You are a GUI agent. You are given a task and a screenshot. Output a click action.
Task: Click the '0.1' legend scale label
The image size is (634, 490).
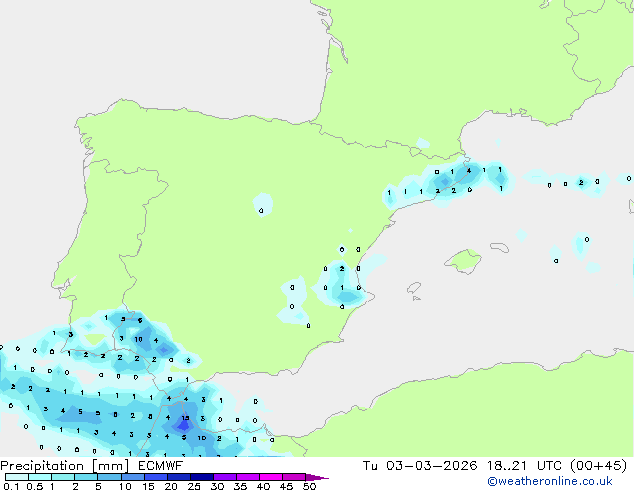point(11,486)
